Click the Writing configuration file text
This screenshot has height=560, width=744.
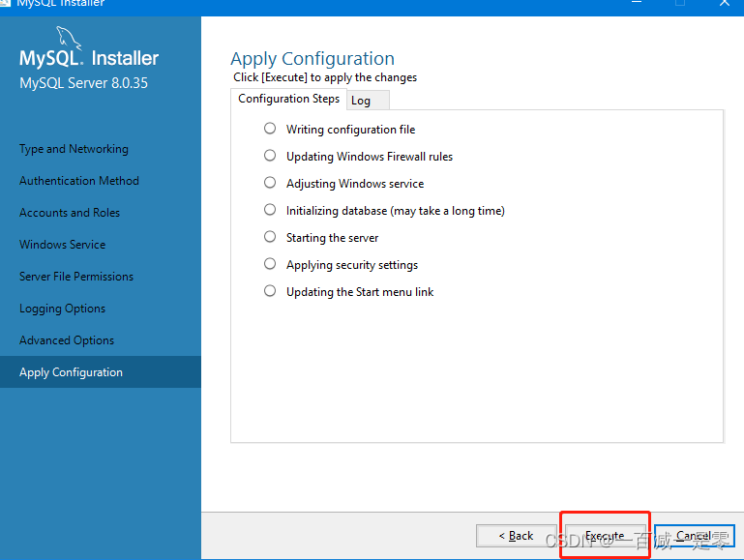(x=350, y=130)
